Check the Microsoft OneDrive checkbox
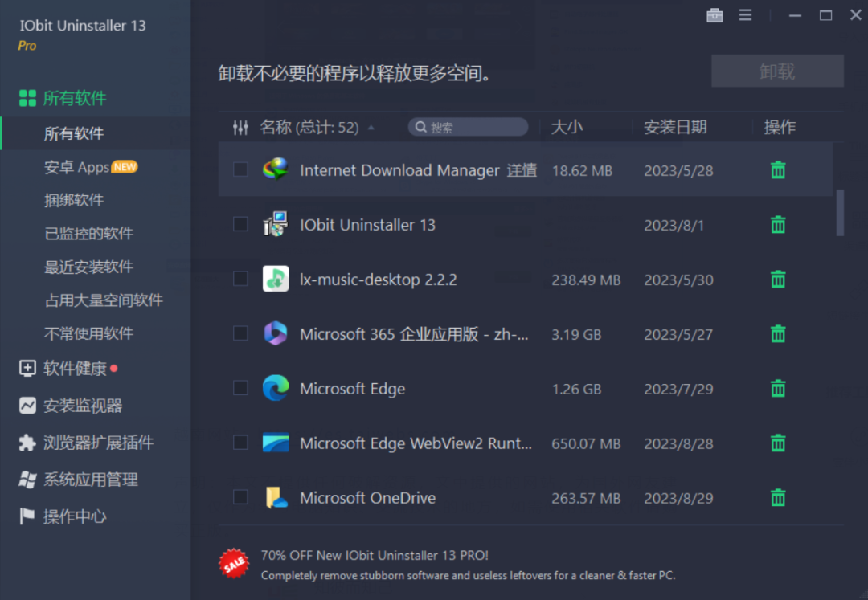 point(240,497)
